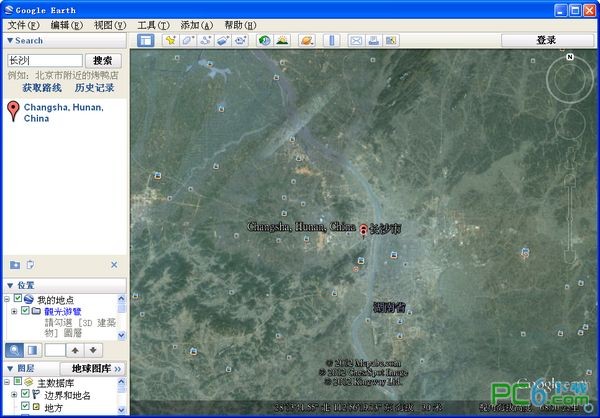
Task: Collapse the Search panel triangle
Action: click(10, 41)
